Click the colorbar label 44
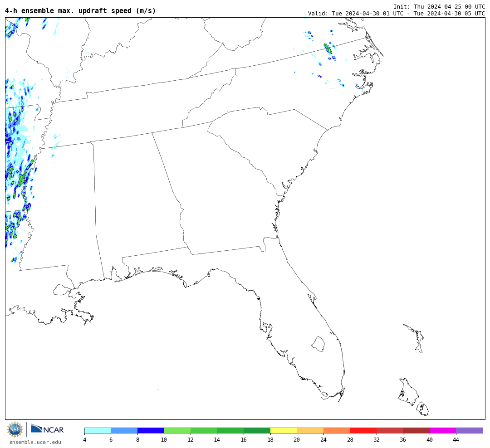Image resolution: width=490 pixels, height=448 pixels. 456,440
